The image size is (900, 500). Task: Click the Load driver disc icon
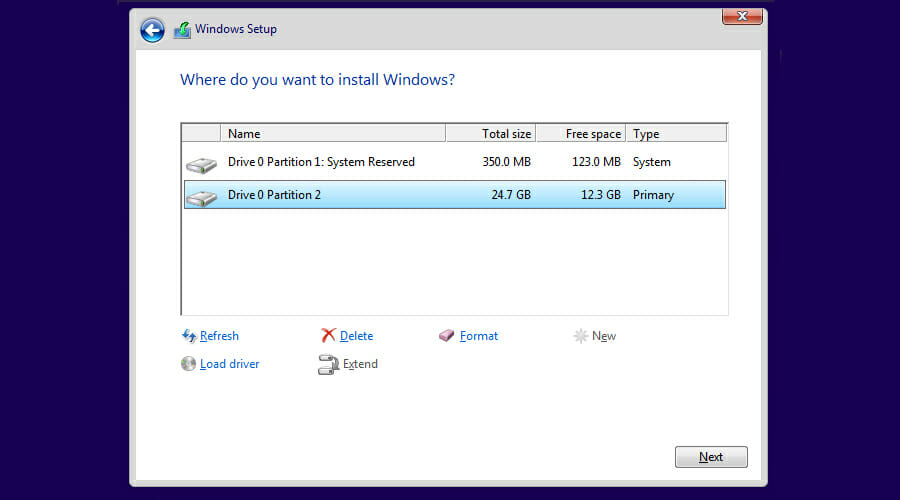[x=188, y=363]
